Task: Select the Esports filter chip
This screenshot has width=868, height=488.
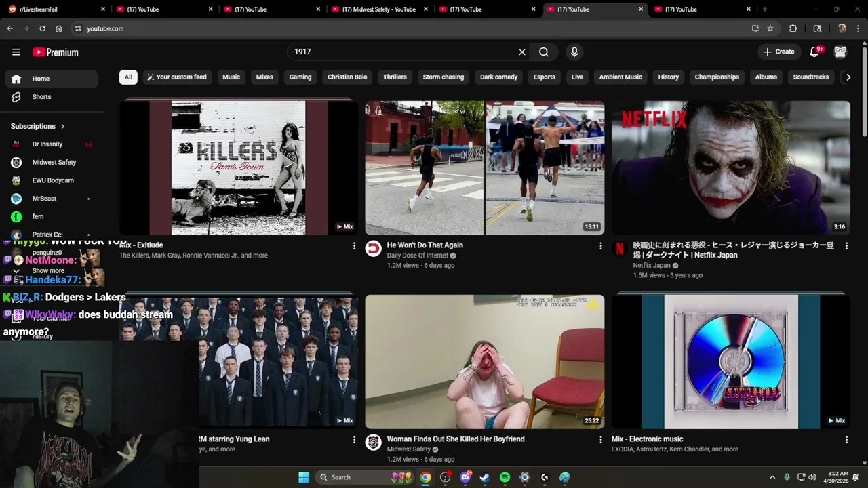Action: [544, 77]
